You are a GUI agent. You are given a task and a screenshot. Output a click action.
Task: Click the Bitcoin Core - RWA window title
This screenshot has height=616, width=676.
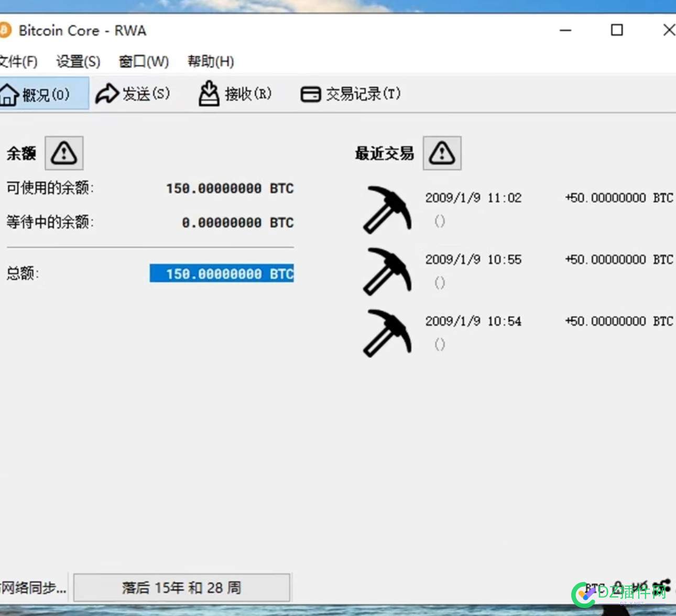tap(82, 30)
